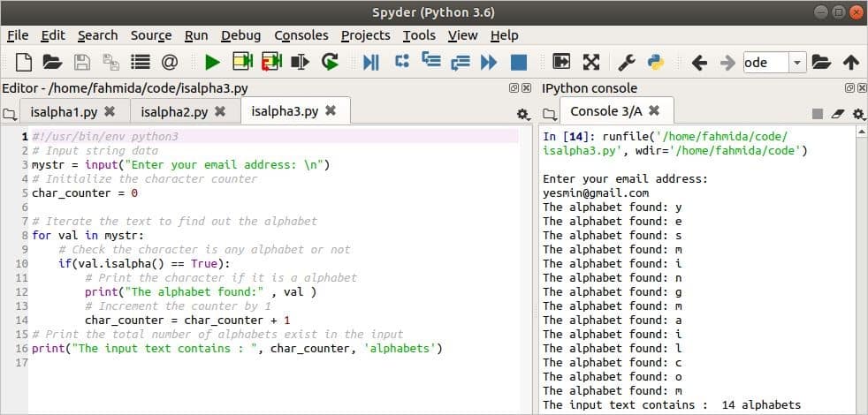Run the current cell with its toolbar icon
The height and width of the screenshot is (415, 868).
click(x=242, y=62)
